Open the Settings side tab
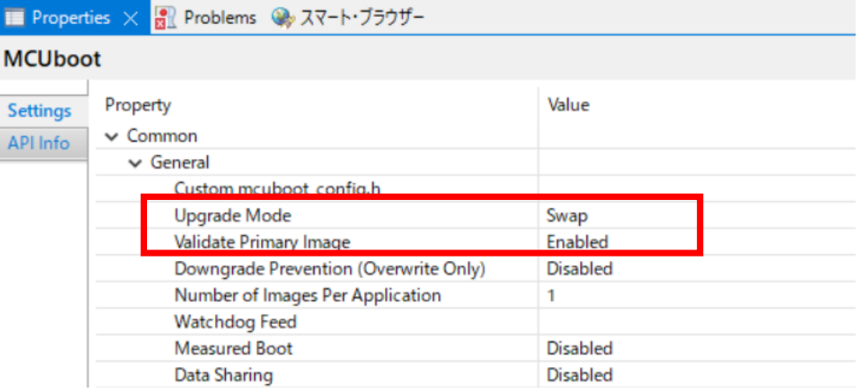The image size is (868, 392). (x=39, y=111)
